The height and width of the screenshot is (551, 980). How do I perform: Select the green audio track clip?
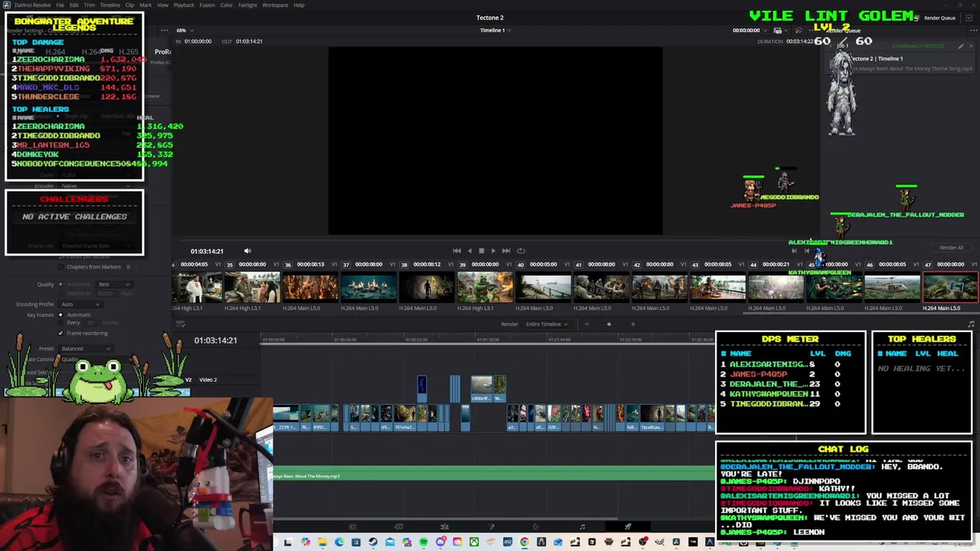[x=493, y=474]
